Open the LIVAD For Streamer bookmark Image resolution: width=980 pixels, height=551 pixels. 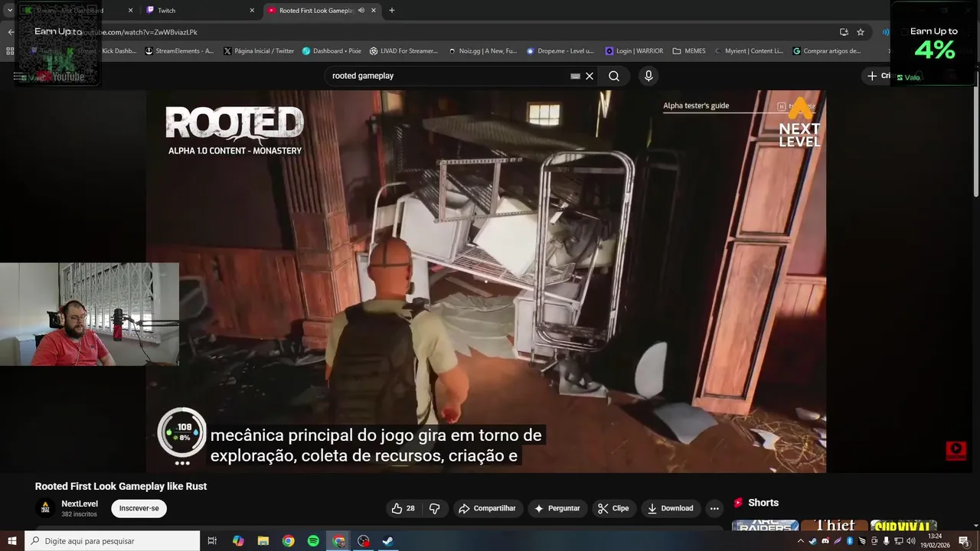coord(403,51)
